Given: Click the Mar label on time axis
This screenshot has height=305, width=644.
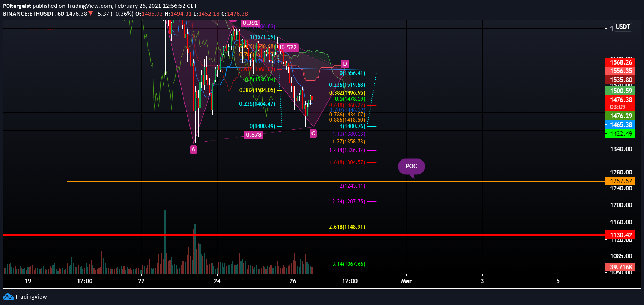Looking at the screenshot, I should click(406, 281).
